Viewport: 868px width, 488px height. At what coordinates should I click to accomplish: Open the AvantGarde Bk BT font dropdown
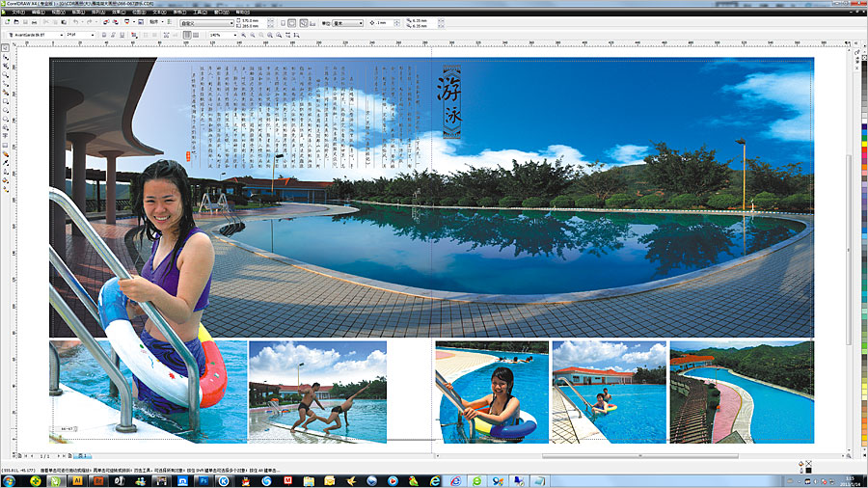coord(60,34)
